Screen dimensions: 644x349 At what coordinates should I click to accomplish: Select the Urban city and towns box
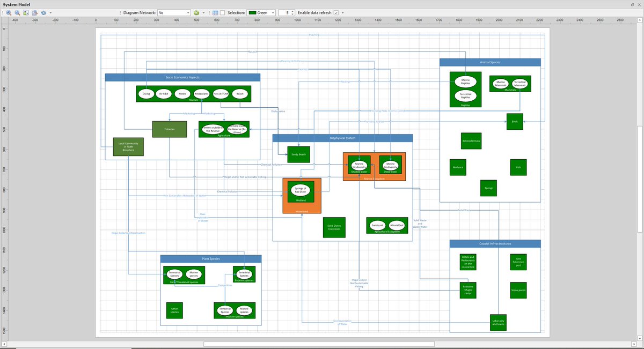[x=498, y=322]
